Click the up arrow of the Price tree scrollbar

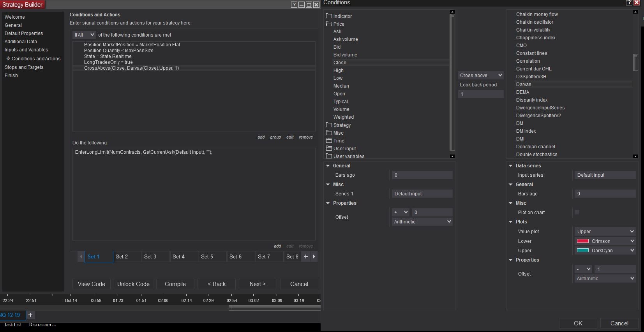point(452,12)
